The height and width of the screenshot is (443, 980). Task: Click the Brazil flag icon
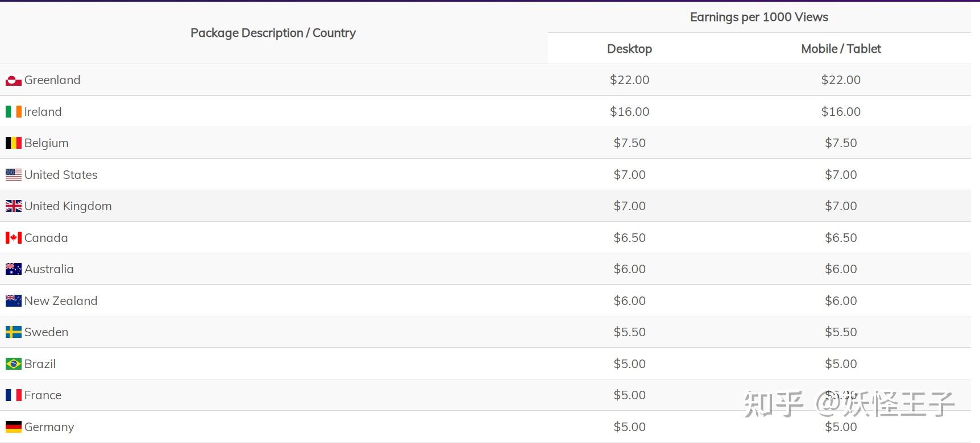[14, 364]
